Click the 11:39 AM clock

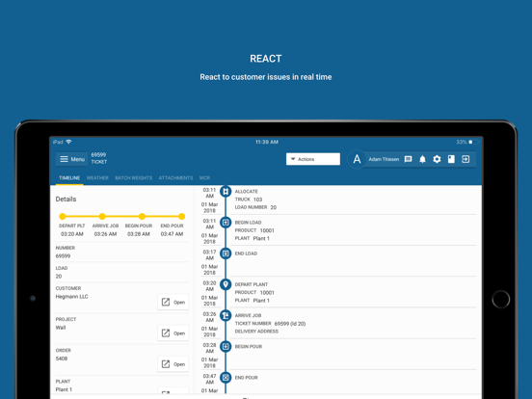[267, 142]
